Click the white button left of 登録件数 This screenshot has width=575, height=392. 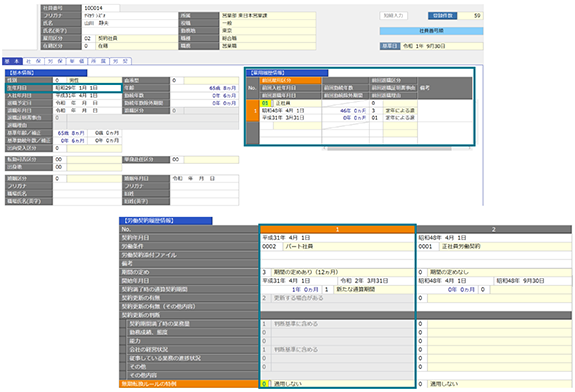(393, 16)
